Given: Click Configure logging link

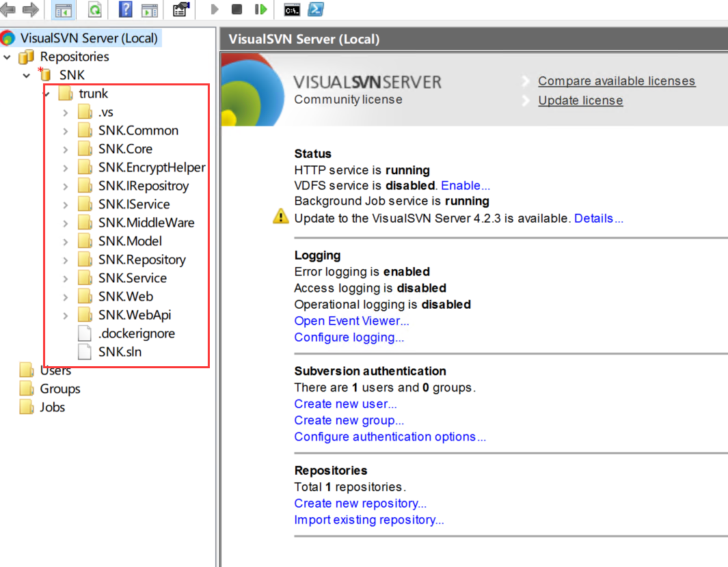Looking at the screenshot, I should tap(349, 337).
